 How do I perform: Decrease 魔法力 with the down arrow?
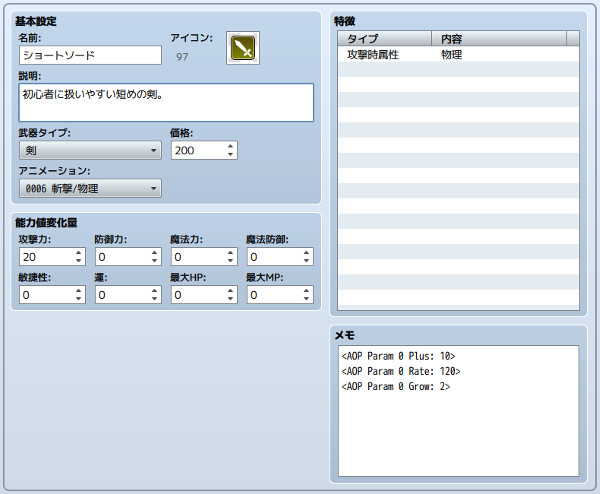click(230, 261)
